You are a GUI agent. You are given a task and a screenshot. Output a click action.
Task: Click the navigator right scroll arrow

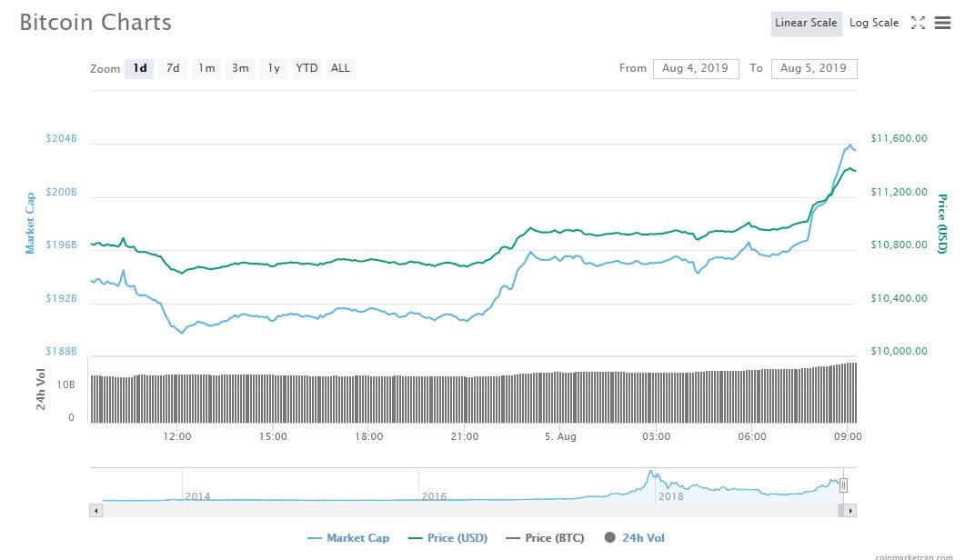[850, 511]
